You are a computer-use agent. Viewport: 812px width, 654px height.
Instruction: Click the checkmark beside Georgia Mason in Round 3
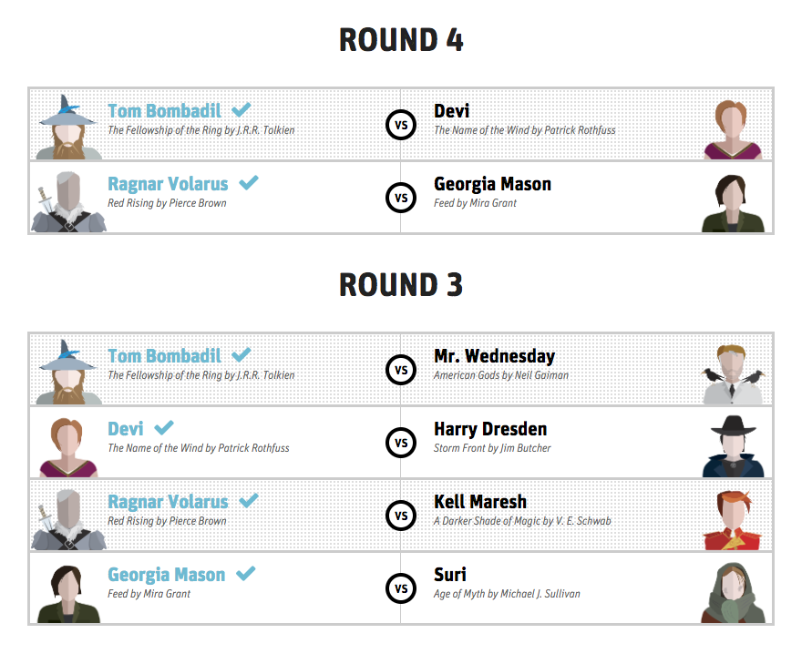(x=245, y=573)
